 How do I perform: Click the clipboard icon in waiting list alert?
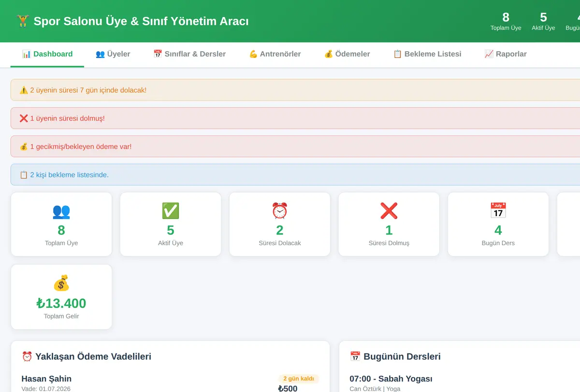click(24, 174)
